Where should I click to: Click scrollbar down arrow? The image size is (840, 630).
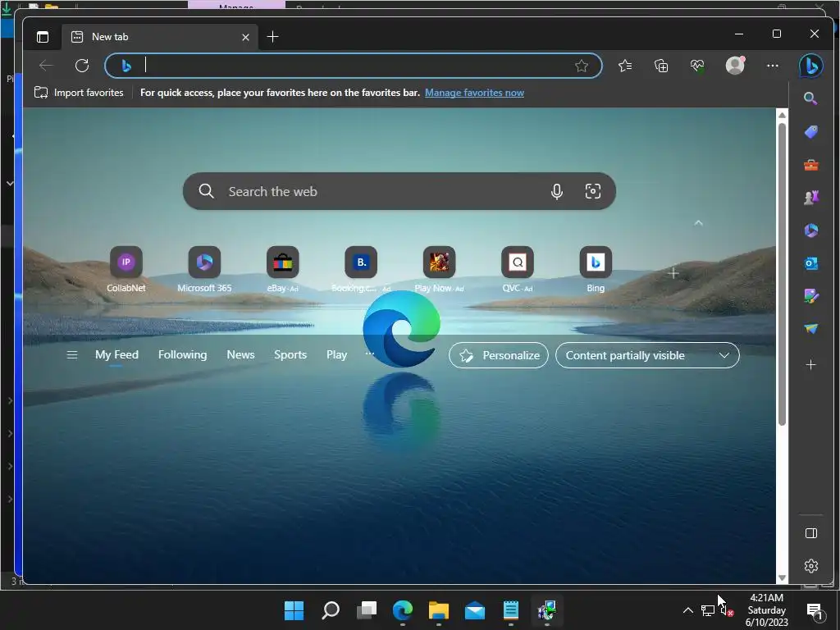pos(782,577)
